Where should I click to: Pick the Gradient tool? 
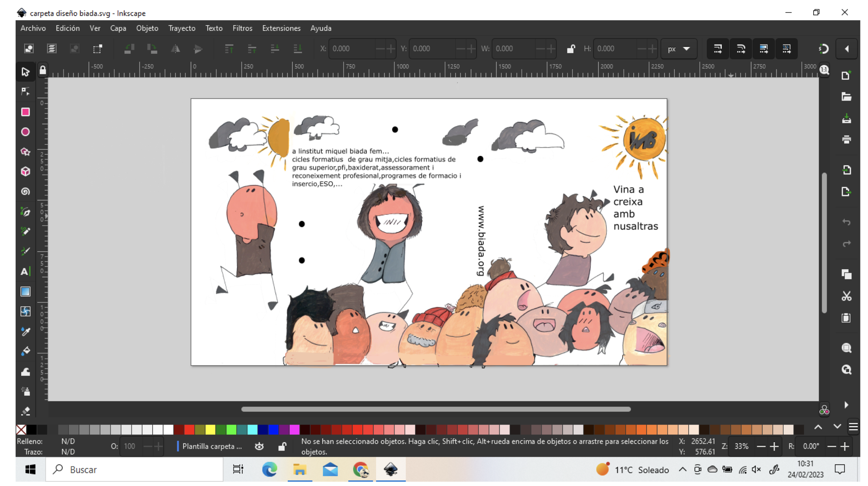point(25,291)
